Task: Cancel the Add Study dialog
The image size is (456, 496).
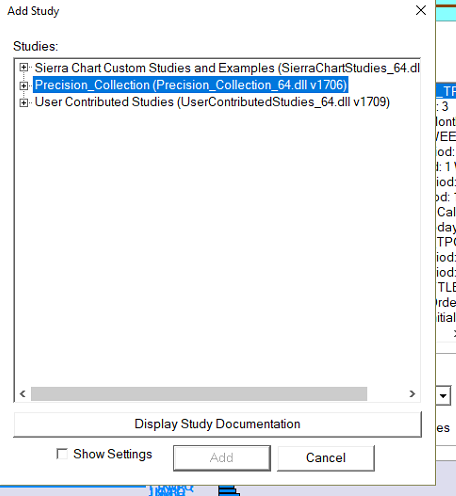Action: pyautogui.click(x=326, y=458)
